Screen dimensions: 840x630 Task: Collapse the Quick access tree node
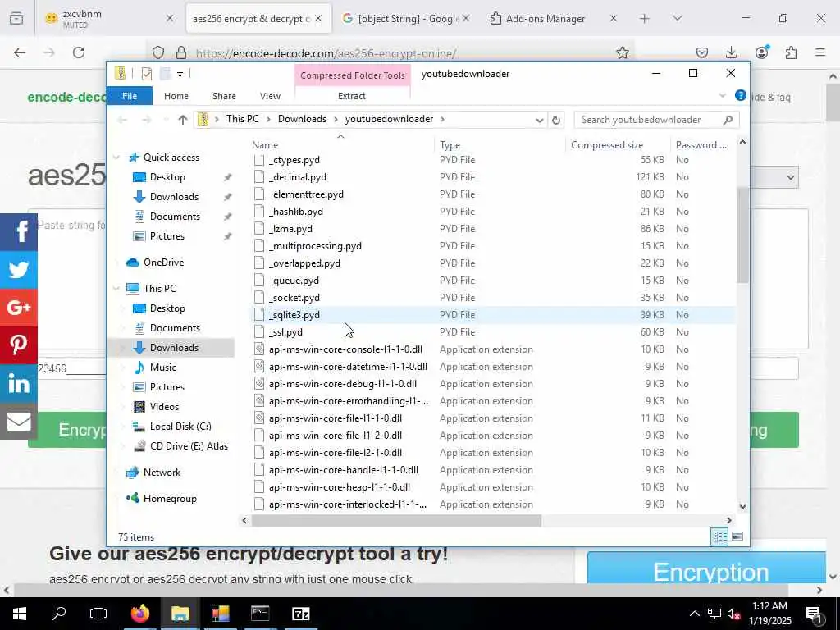[x=116, y=157]
